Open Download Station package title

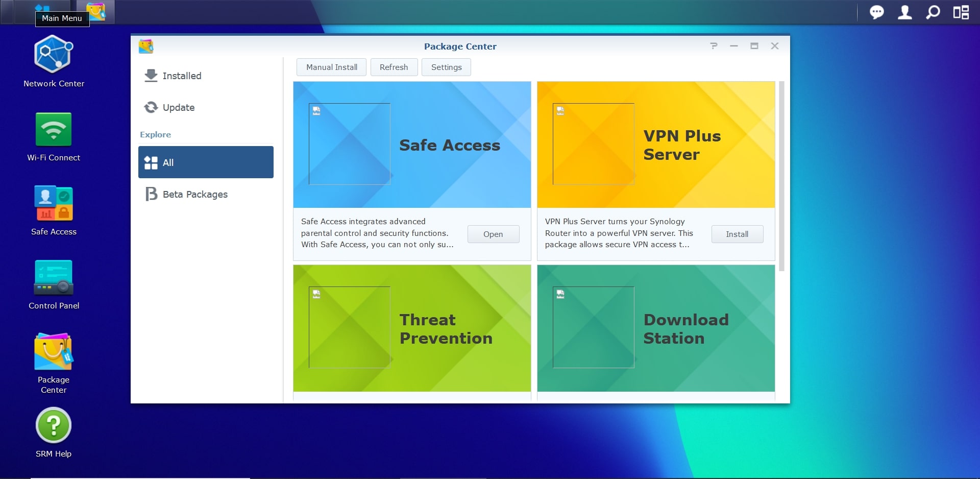[686, 329]
